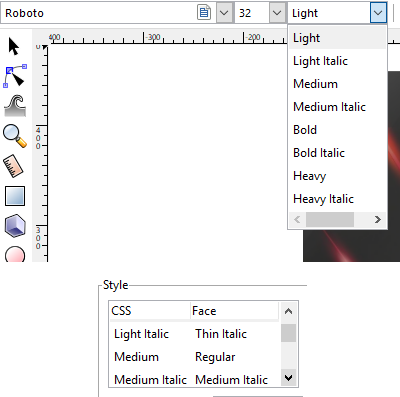Select Medium Italic in the Face column
400x397 pixels.
click(x=231, y=380)
